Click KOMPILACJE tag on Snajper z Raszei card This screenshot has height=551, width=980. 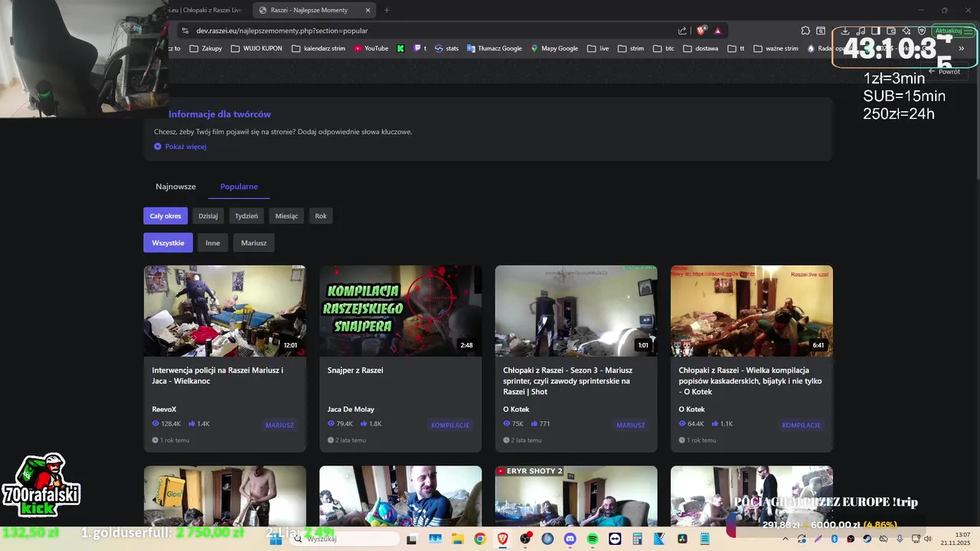coord(450,425)
